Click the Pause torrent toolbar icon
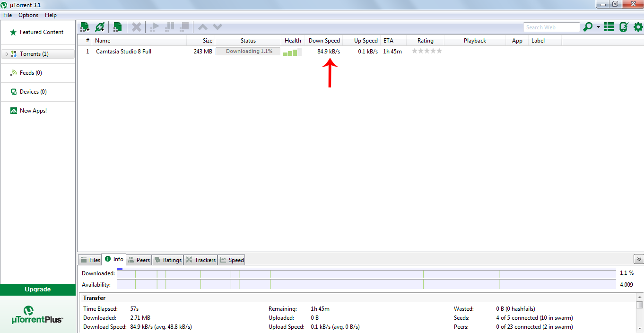This screenshot has height=333, width=644. (169, 27)
